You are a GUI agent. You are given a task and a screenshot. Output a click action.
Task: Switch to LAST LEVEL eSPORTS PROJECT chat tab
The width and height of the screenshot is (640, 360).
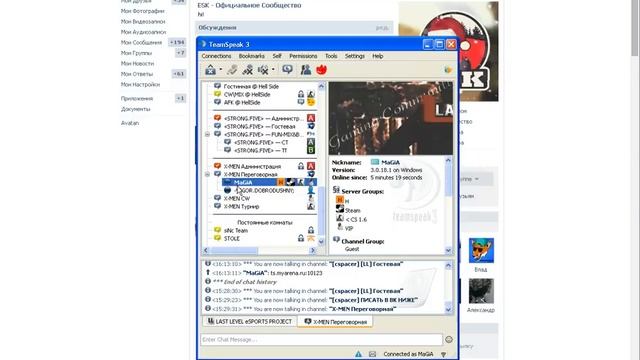[250, 322]
